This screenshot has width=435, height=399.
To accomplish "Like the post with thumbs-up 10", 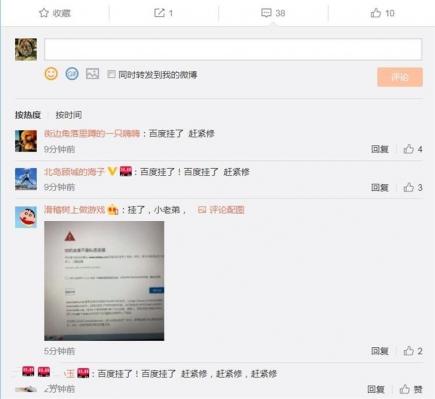I will 376,13.
